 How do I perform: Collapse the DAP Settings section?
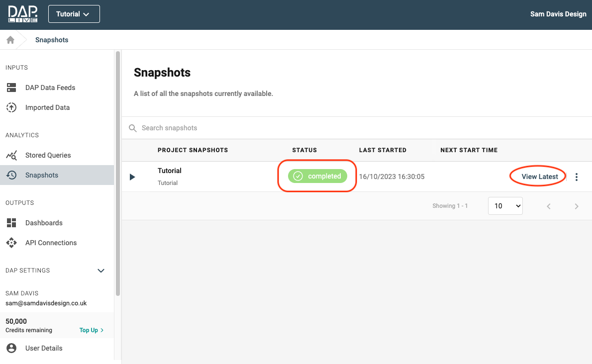point(101,271)
